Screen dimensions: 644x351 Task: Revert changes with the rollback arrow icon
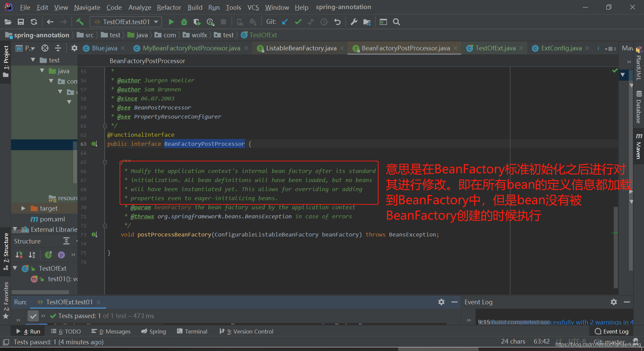click(337, 22)
